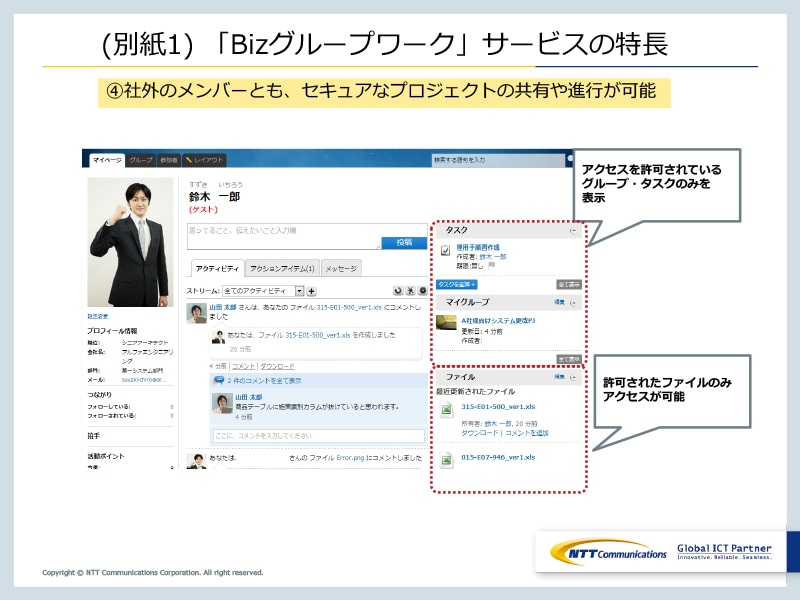
Task: Open 315-E01-500_ver1.xls link in the first activity line
Action: [348, 307]
